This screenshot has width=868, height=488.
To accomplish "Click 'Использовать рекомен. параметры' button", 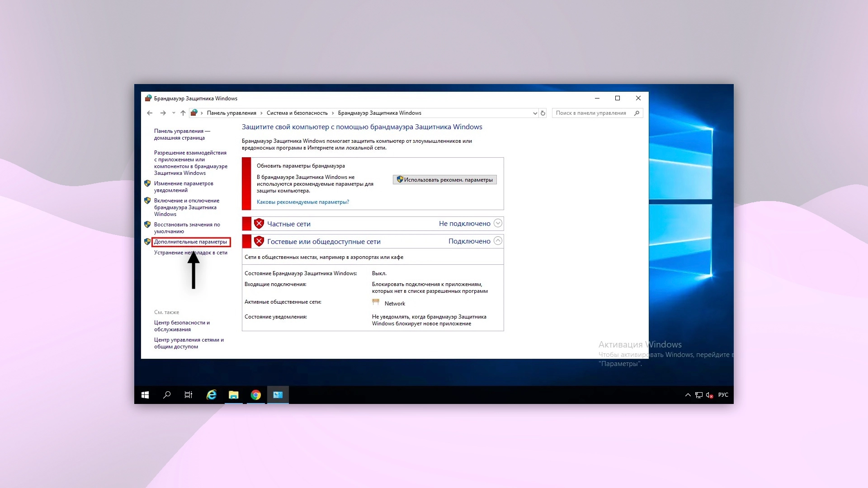I will [445, 180].
